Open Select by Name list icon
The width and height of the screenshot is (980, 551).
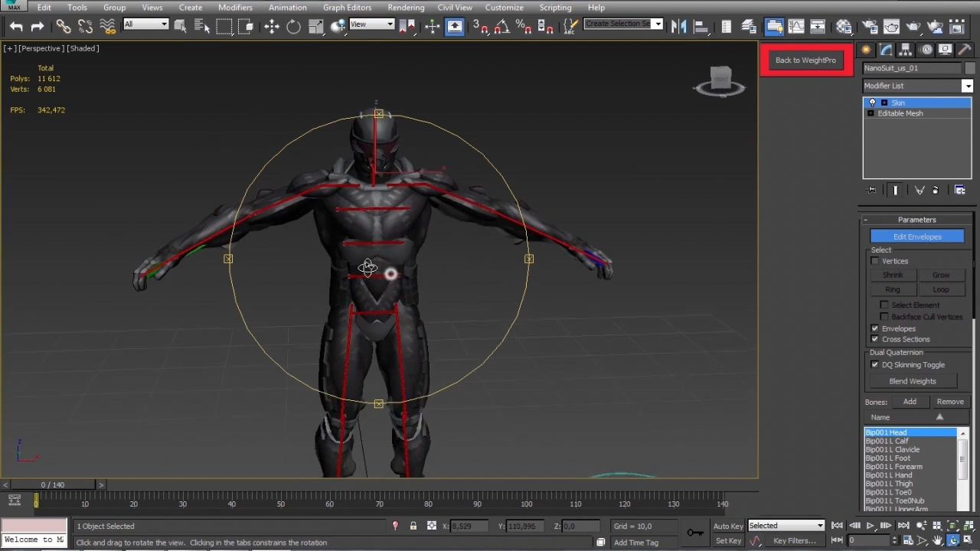pos(202,27)
